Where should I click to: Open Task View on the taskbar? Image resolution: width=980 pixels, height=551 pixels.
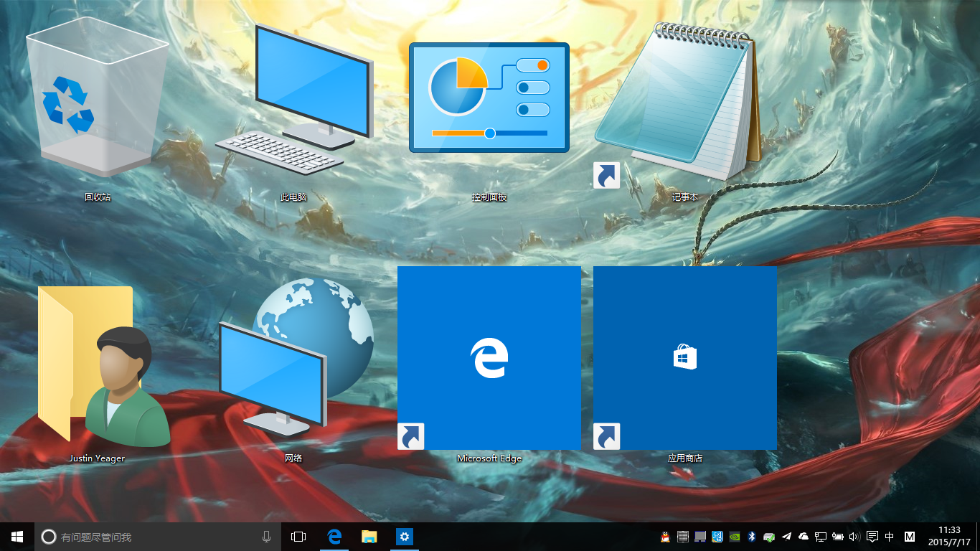pos(298,536)
